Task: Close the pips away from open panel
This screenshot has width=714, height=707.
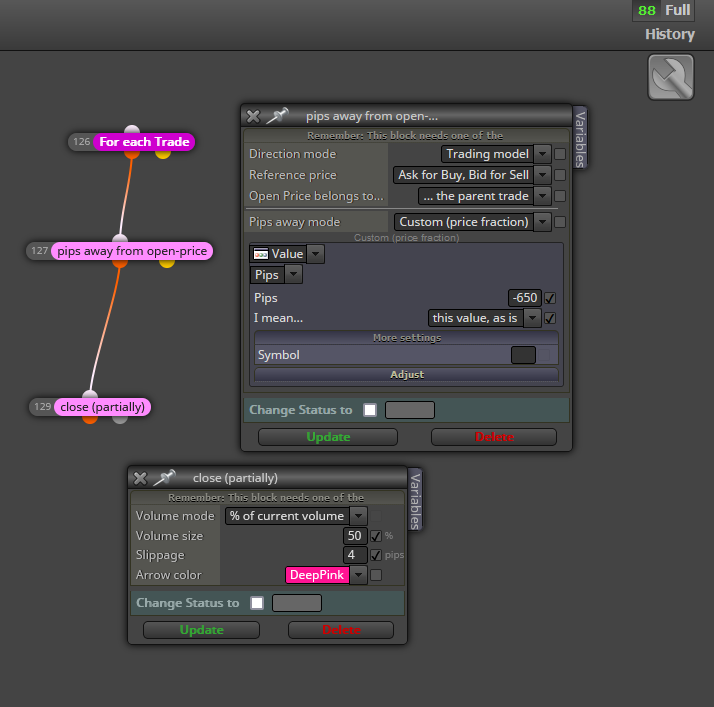Action: (x=253, y=117)
